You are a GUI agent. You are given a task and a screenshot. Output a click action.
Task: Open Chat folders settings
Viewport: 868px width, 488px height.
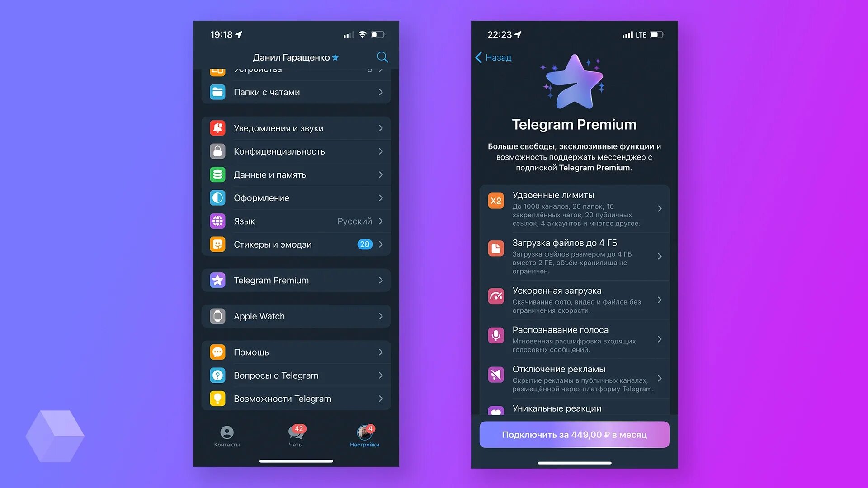click(x=299, y=92)
